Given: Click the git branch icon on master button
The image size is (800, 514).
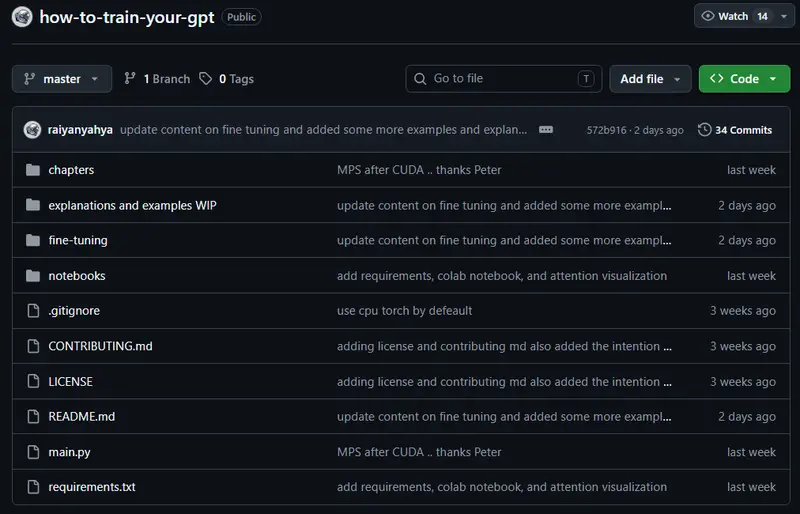Looking at the screenshot, I should 30,79.
